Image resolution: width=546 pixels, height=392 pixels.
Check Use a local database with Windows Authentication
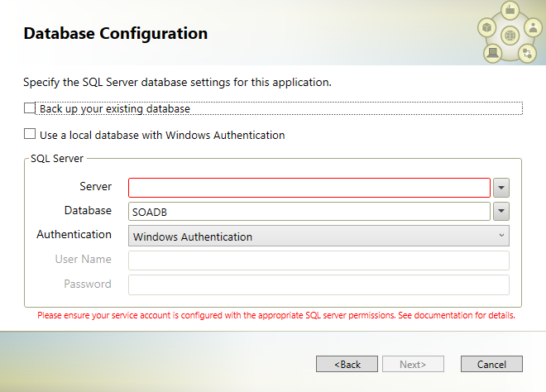click(x=30, y=134)
